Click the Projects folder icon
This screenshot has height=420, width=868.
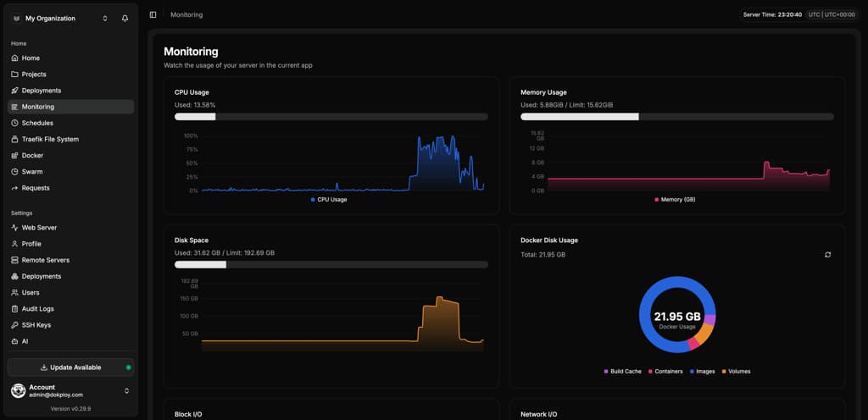(x=14, y=74)
